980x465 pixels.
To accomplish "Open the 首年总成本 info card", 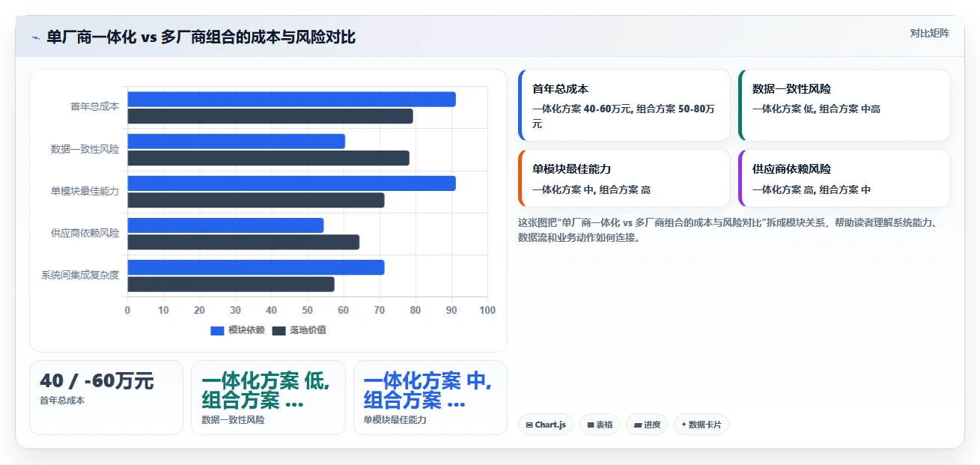I will [624, 106].
